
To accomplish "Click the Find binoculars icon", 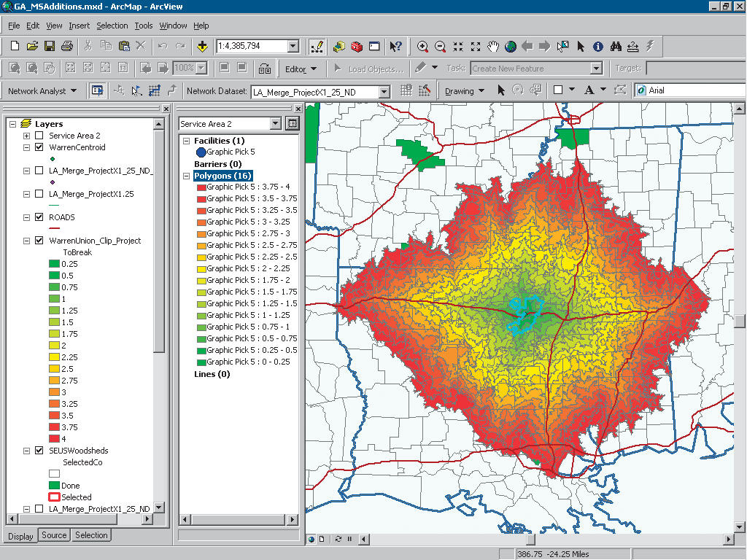I will tap(616, 47).
